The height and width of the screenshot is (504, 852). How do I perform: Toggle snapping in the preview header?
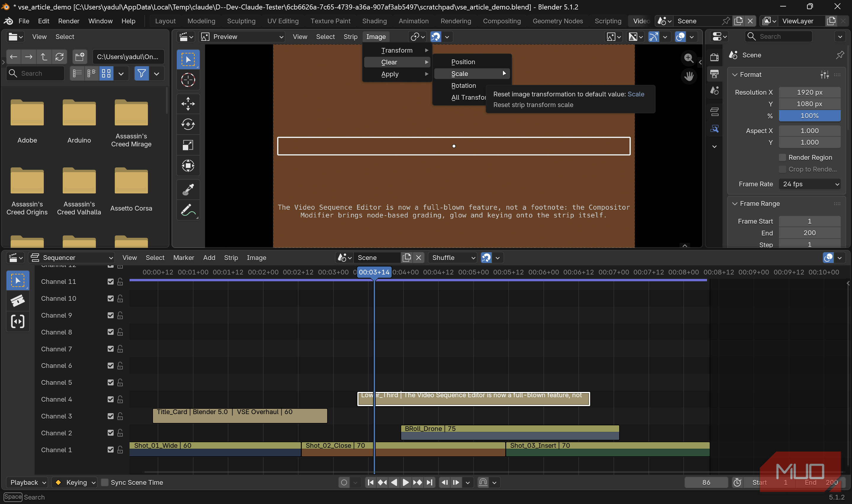tap(436, 37)
